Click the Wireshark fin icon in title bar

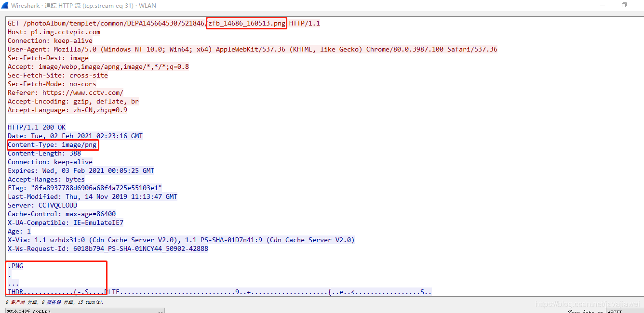tap(5, 5)
